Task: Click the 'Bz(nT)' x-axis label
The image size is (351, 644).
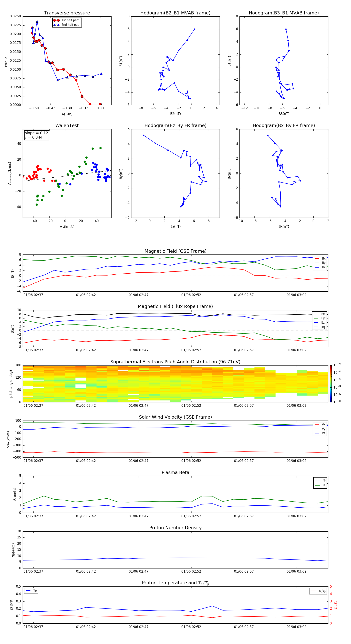Action: point(175,227)
